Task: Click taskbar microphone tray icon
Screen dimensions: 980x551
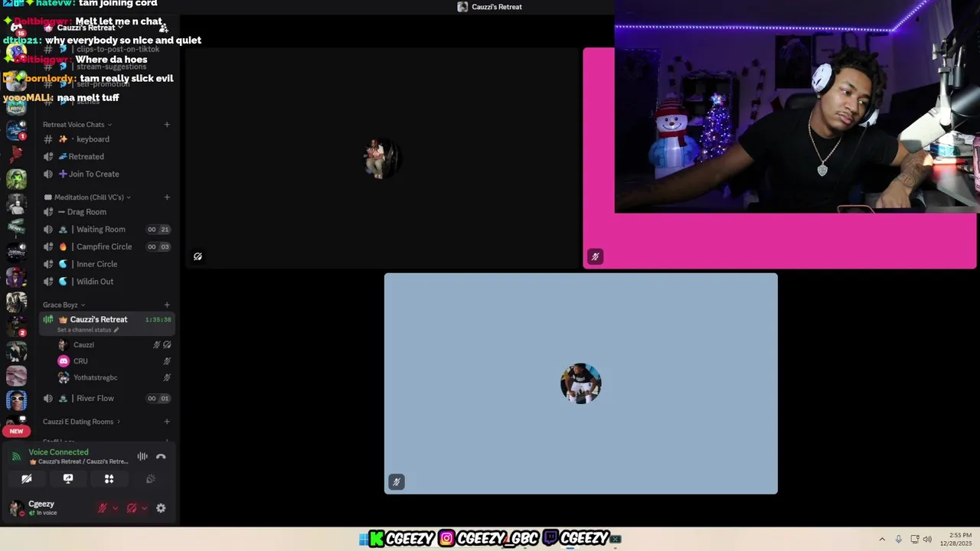Action: [899, 539]
